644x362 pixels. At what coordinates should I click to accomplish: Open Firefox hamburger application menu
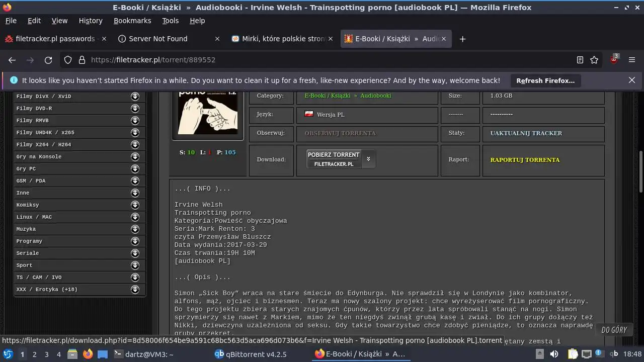[632, 60]
